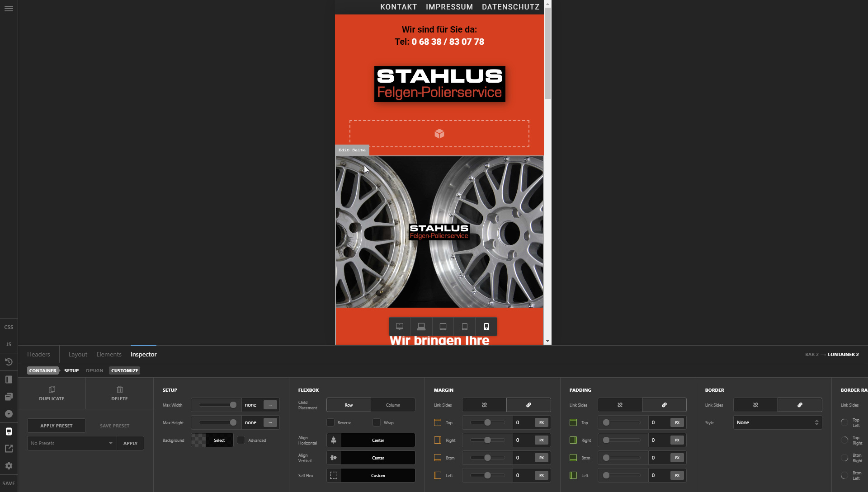Open the Setup sub-tab

pos(71,370)
